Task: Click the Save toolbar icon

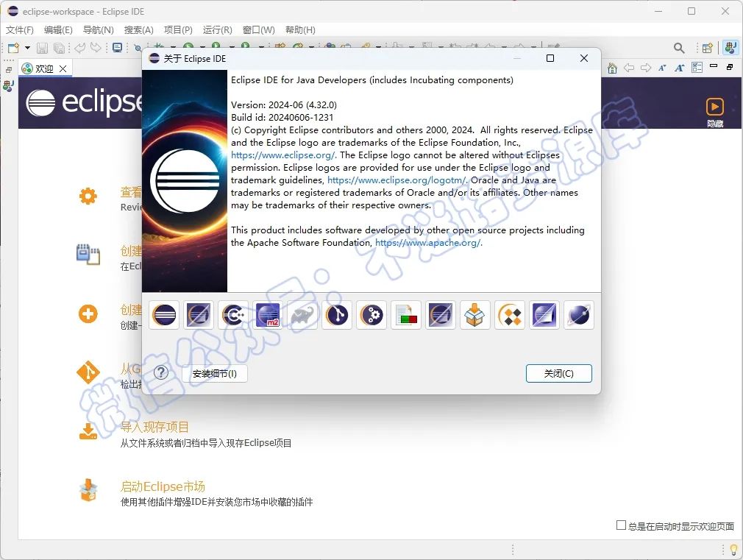Action: (42, 48)
